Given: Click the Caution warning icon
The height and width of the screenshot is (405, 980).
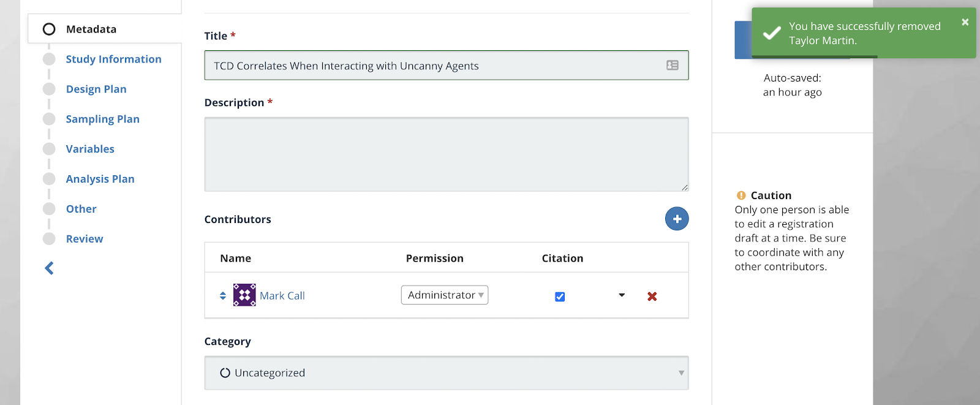Looking at the screenshot, I should click(x=741, y=195).
